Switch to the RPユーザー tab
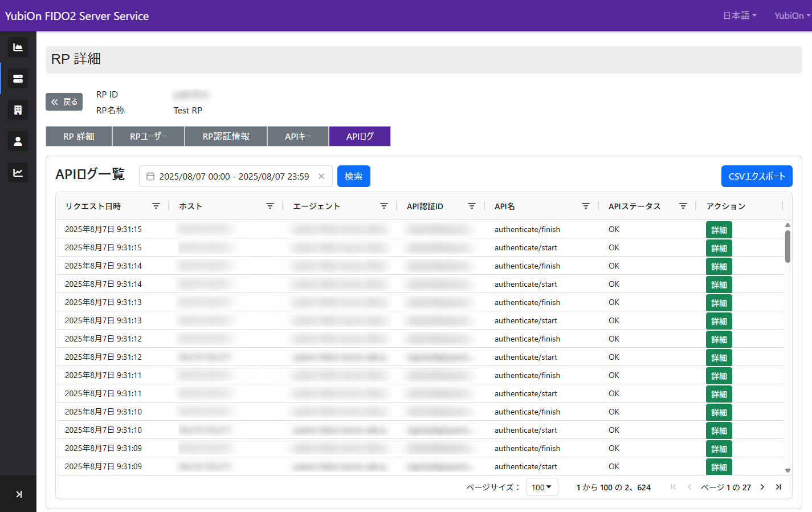 (149, 136)
